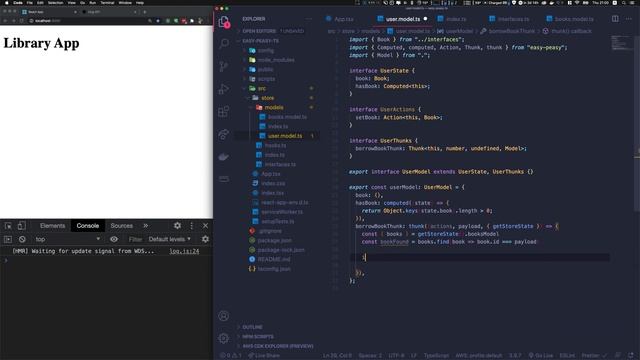Viewport: 640px width, 360px height.
Task: Open package.json in the file tree
Action: (274, 240)
